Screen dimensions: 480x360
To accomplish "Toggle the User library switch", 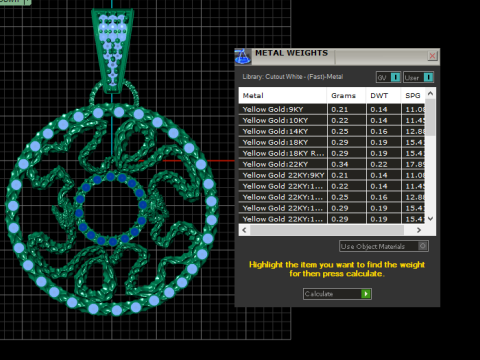I will 418,77.
